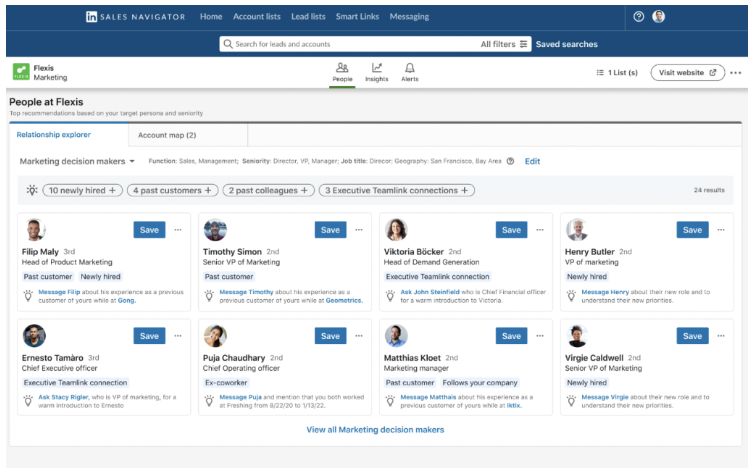Screen dimensions: 755x474
Task: Click Puja Chaudhary's profile photo
Action: (215, 336)
